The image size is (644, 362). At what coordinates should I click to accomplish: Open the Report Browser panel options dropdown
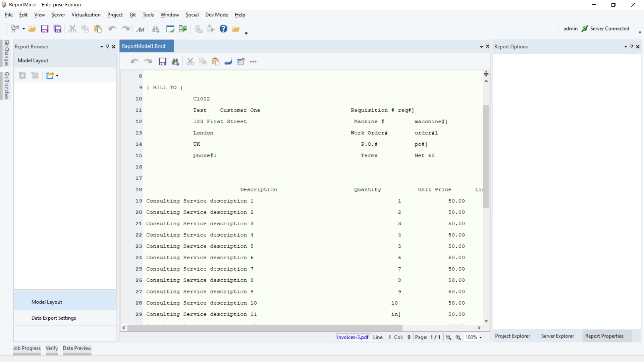point(101,47)
